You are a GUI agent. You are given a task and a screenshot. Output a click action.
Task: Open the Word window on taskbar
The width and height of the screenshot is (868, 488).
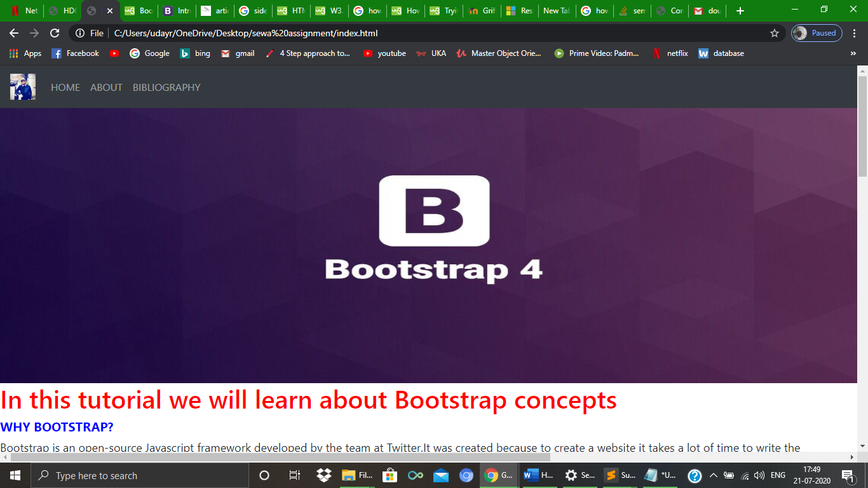(x=539, y=475)
